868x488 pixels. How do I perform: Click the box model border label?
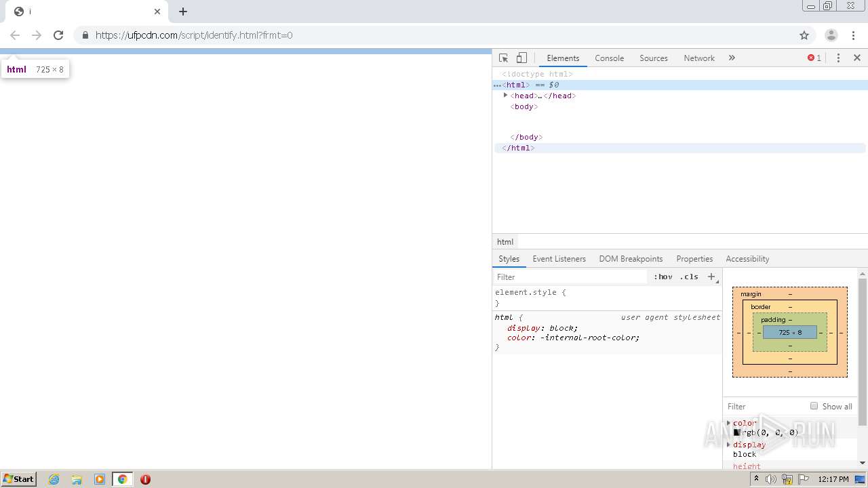[x=760, y=307]
